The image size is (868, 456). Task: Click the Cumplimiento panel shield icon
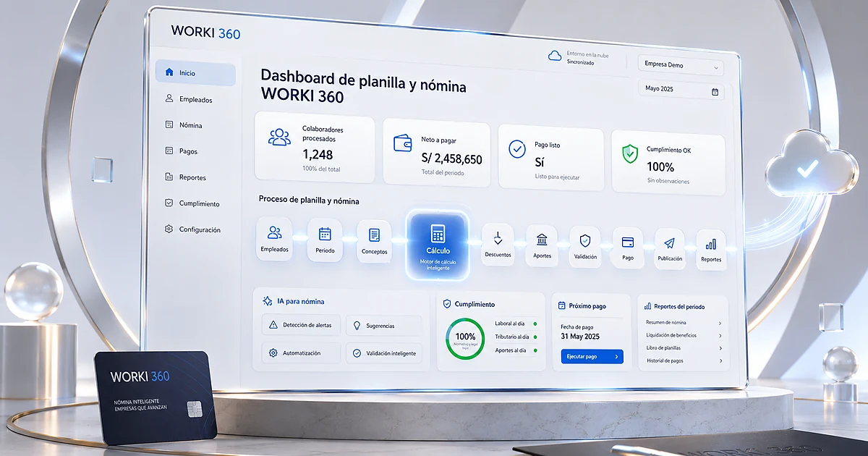coord(447,304)
